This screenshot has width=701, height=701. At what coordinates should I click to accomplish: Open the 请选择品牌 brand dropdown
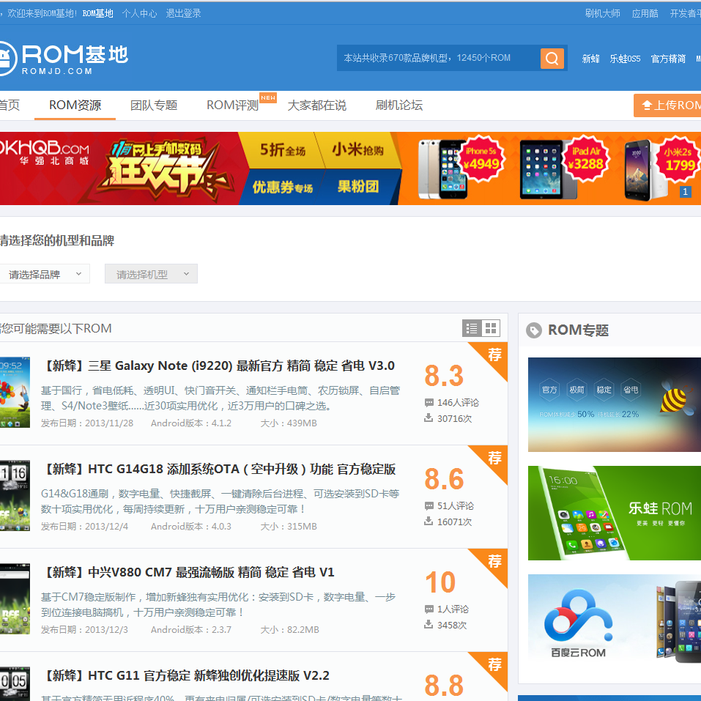click(x=44, y=274)
